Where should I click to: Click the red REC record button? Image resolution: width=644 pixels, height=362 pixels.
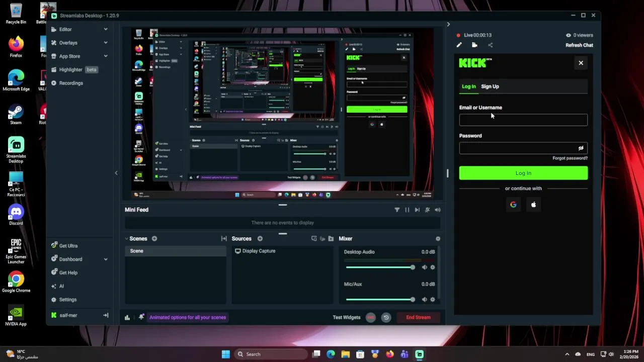(371, 317)
